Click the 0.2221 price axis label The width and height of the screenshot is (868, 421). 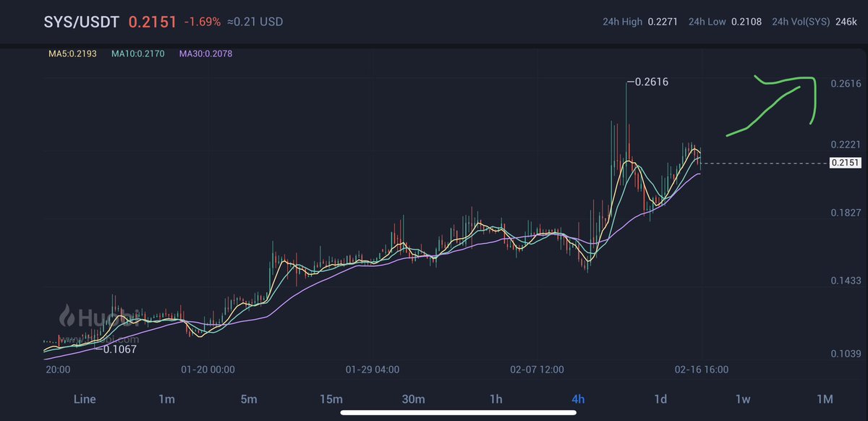point(845,145)
